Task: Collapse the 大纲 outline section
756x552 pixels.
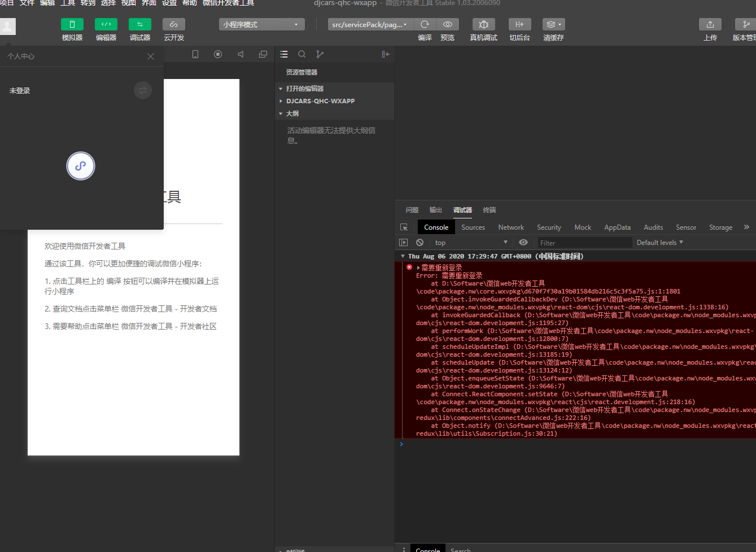Action: point(334,113)
